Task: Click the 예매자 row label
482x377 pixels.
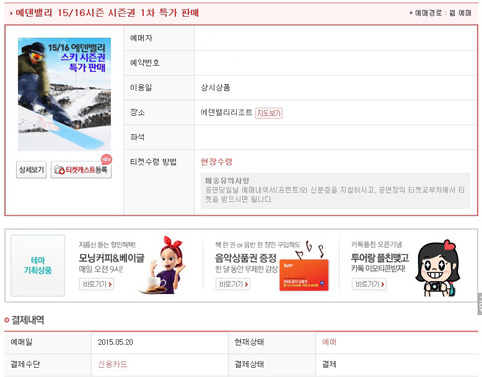Action: (141, 38)
